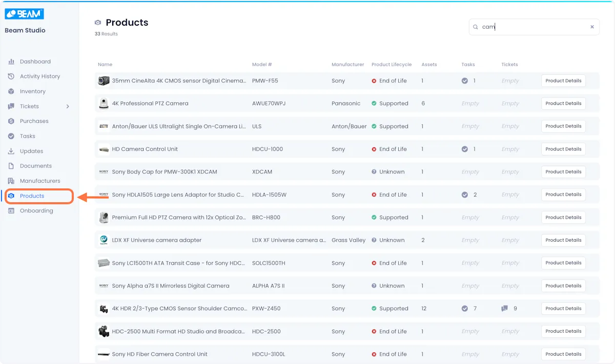The height and width of the screenshot is (364, 615).
Task: Open Product Details for HDC-2500
Action: coord(563,331)
